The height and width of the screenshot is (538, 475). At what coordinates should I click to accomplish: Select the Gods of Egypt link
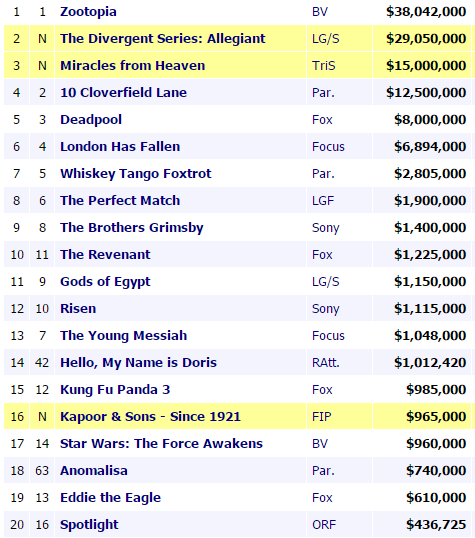105,282
